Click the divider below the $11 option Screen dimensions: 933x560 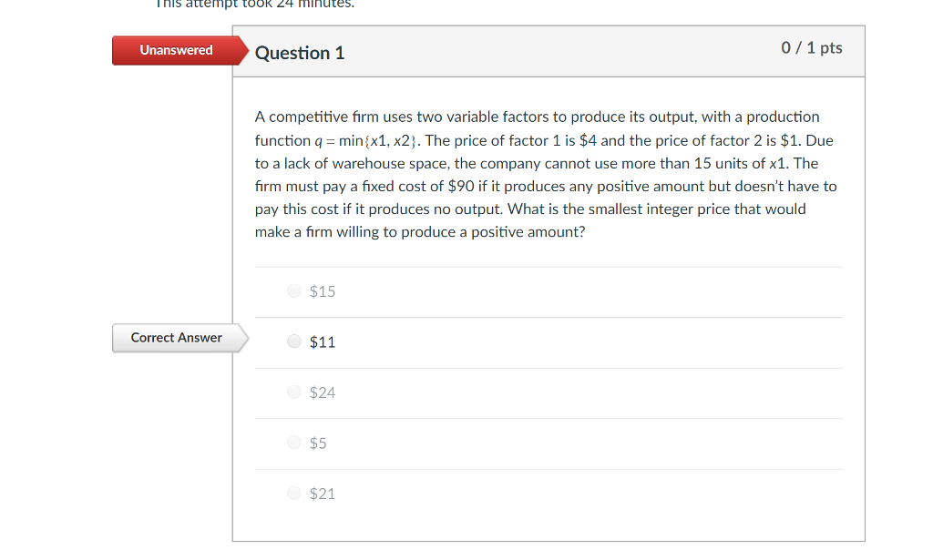(549, 367)
